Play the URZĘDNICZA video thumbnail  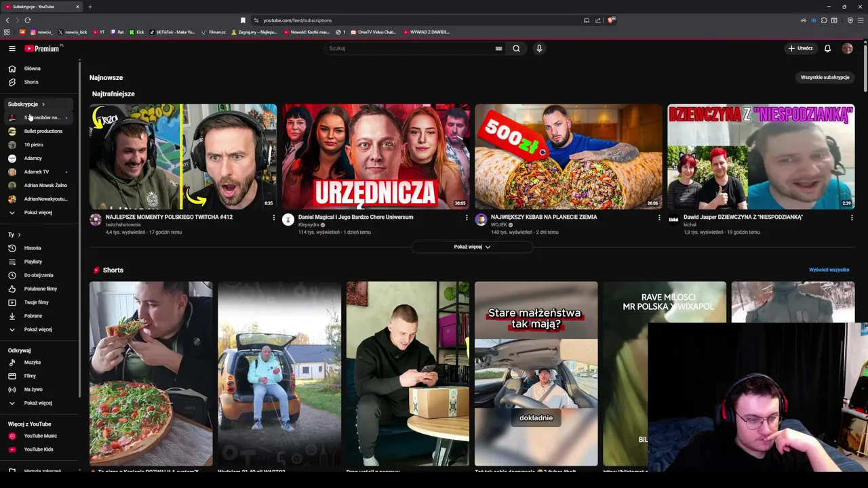376,157
